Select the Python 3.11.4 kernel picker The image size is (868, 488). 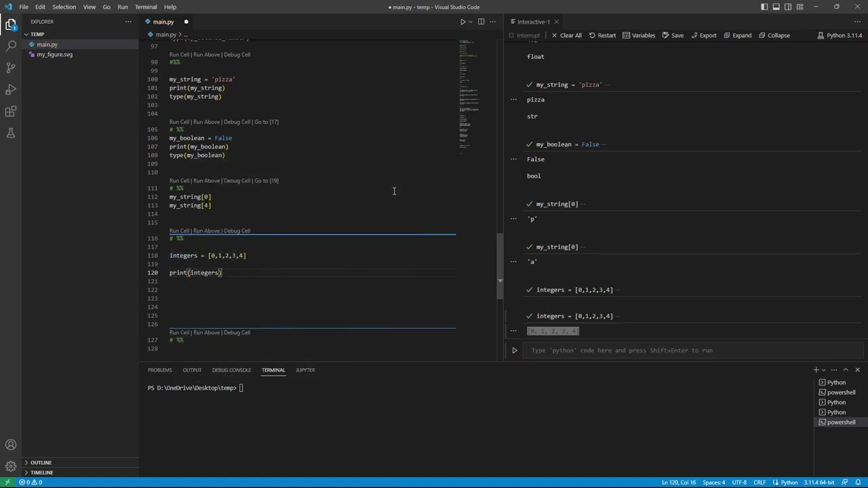coord(840,35)
